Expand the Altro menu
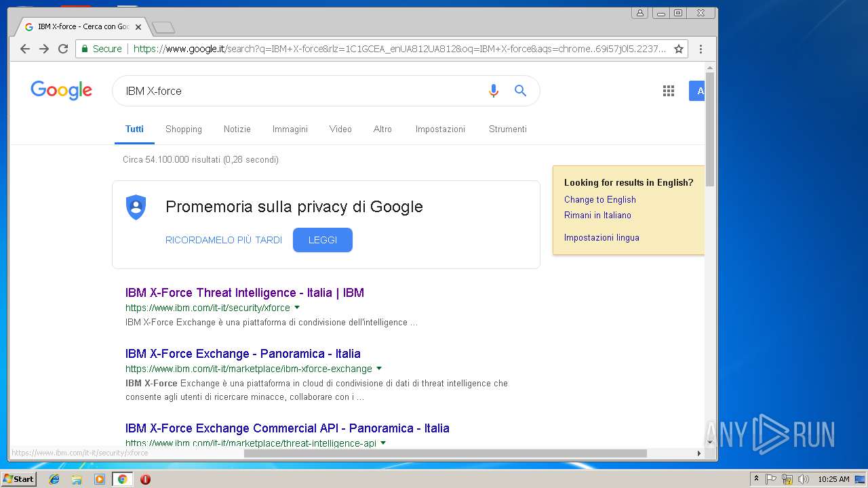This screenshot has width=868, height=488. pyautogui.click(x=382, y=129)
